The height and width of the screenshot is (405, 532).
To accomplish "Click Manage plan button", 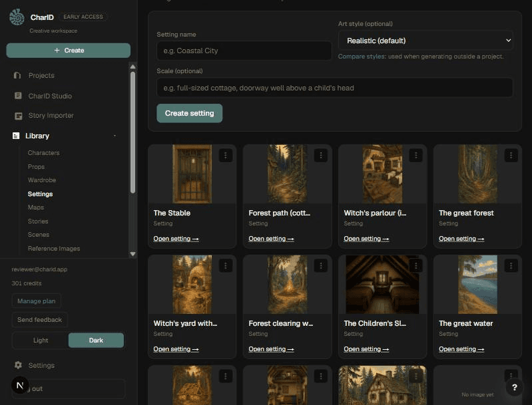I will (37, 301).
